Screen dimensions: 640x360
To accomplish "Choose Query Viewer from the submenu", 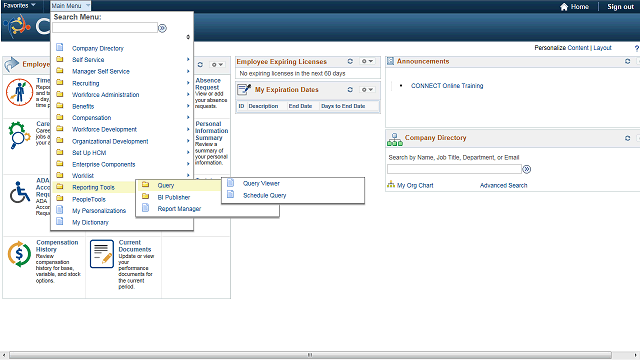I will tap(261, 183).
